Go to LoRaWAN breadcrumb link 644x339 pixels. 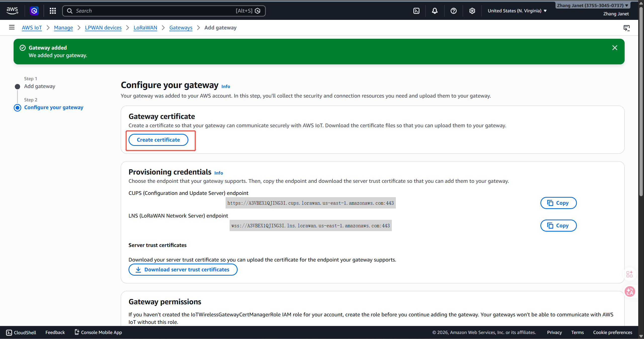click(145, 28)
